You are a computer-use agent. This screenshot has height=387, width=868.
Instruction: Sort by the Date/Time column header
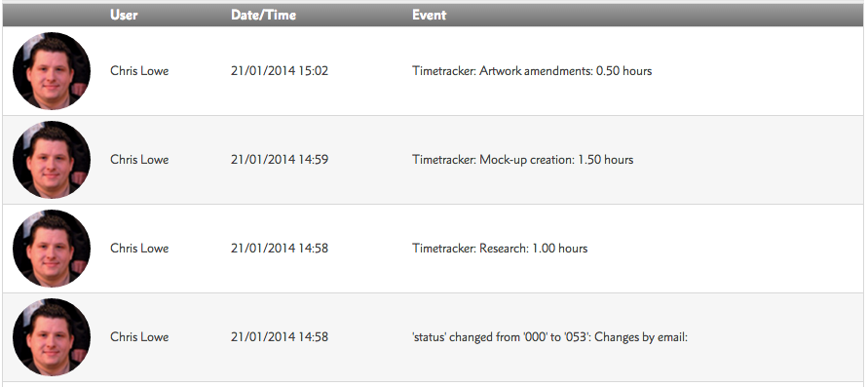point(263,15)
